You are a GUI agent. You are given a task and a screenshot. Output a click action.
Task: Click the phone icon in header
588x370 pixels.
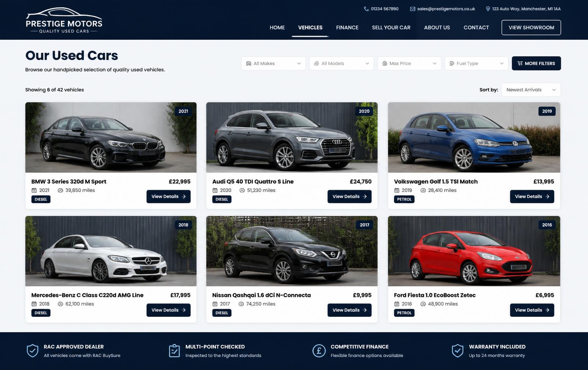366,9
